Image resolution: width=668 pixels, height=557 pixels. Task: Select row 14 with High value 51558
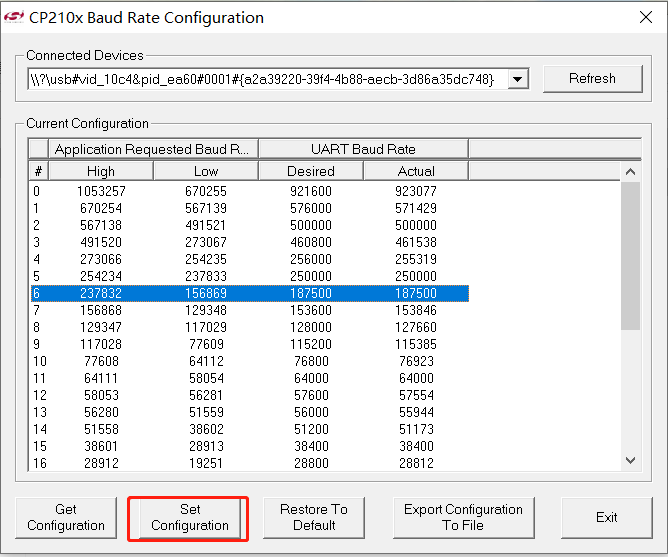[250, 430]
